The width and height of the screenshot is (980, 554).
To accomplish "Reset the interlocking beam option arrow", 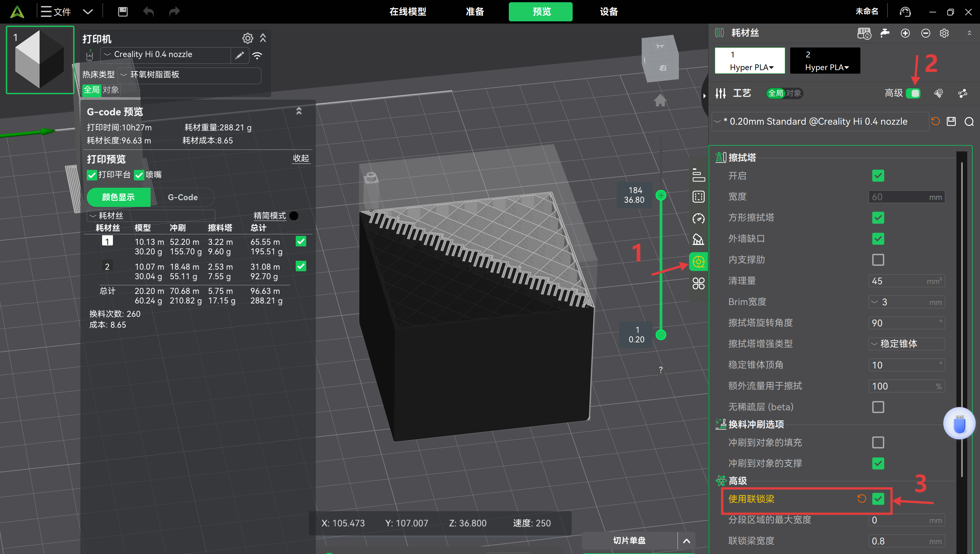I will pos(862,499).
